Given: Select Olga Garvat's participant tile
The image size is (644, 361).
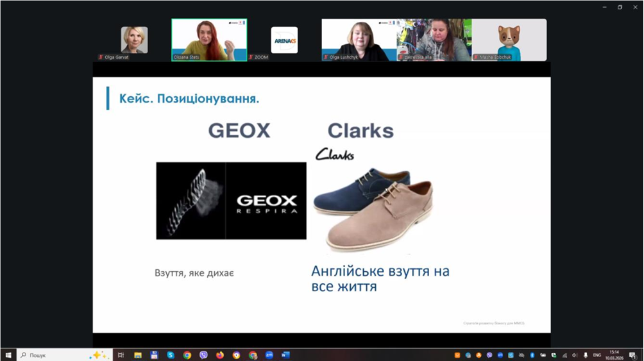Looking at the screenshot, I should [x=134, y=40].
